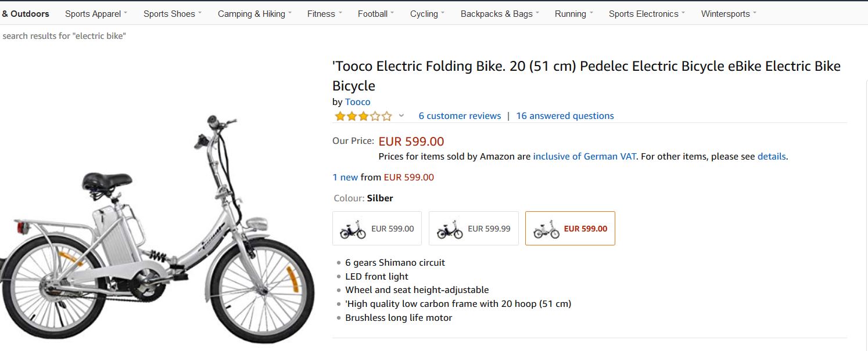Click the "1 new" offers link
Viewport: 868px width, 351px height.
point(345,178)
